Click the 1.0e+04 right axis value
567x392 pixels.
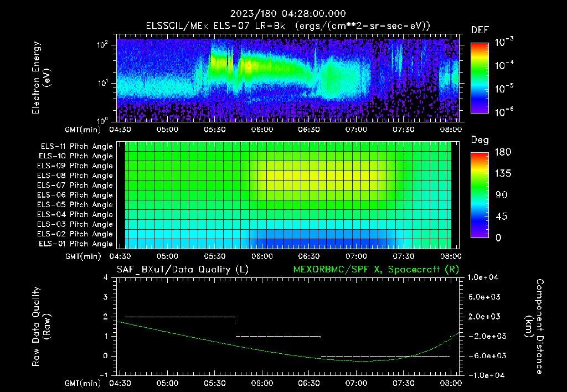[x=483, y=277]
